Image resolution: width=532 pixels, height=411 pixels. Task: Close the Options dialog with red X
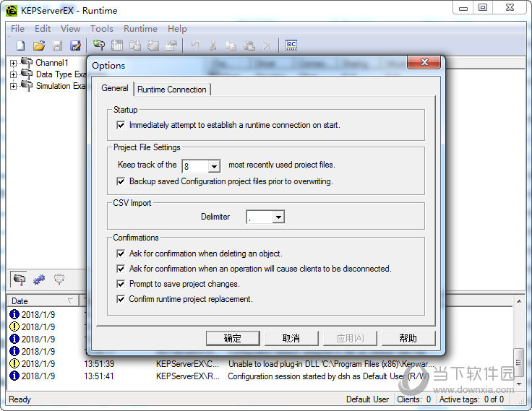pyautogui.click(x=424, y=62)
